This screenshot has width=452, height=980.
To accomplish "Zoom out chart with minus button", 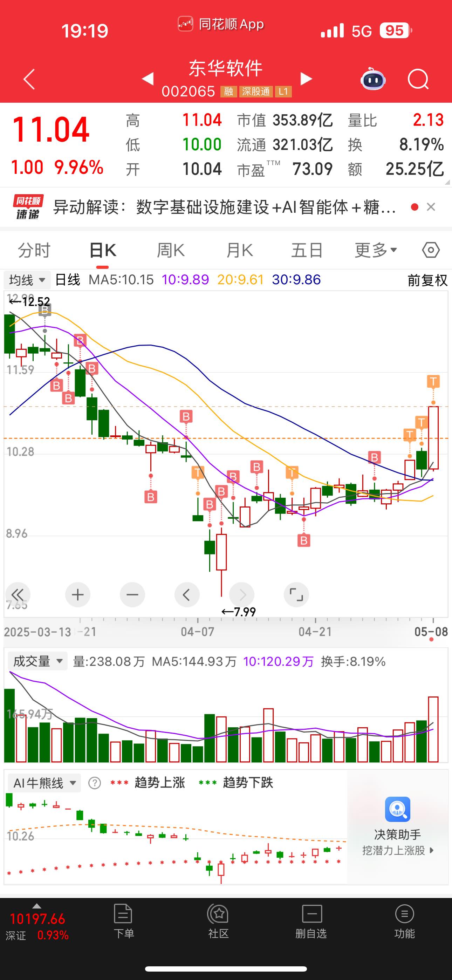I will click(132, 594).
